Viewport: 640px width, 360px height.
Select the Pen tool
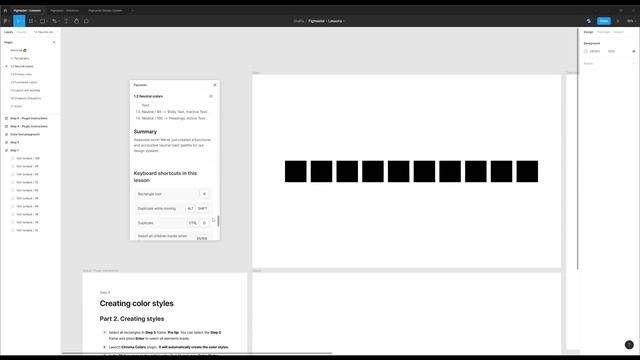pyautogui.click(x=54, y=21)
